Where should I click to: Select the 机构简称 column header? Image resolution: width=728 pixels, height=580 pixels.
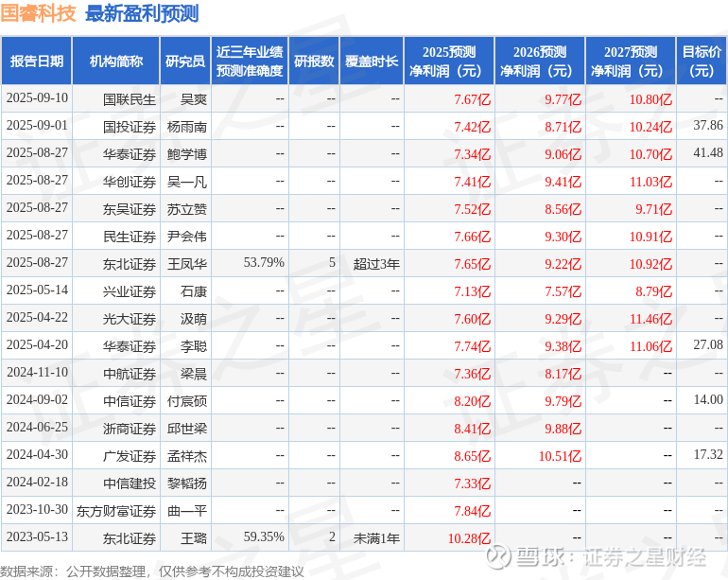pos(116,61)
